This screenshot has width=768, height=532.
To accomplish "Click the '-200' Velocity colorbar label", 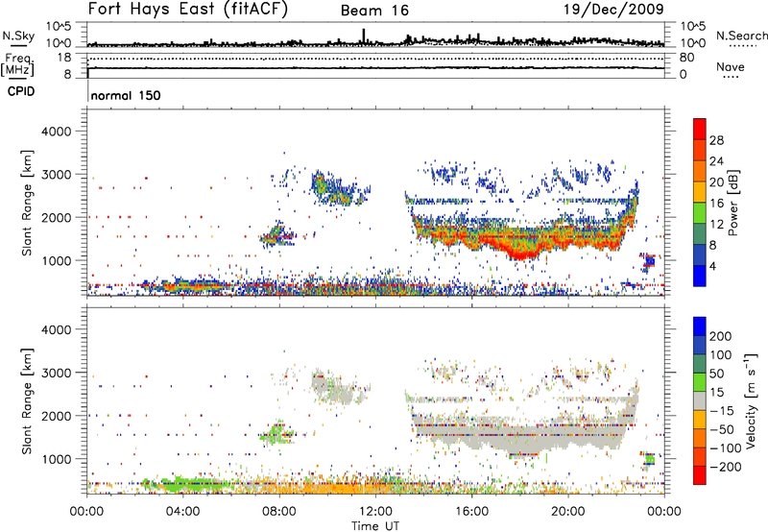I will pyautogui.click(x=725, y=467).
